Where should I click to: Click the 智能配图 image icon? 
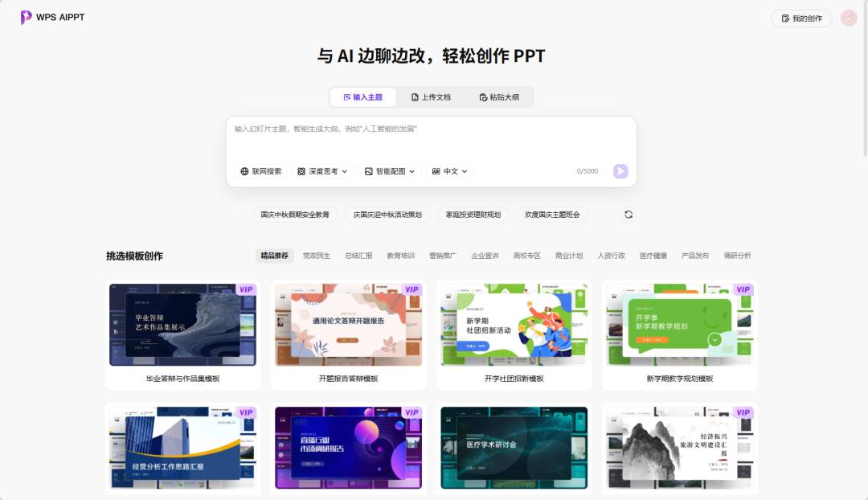pyautogui.click(x=368, y=171)
